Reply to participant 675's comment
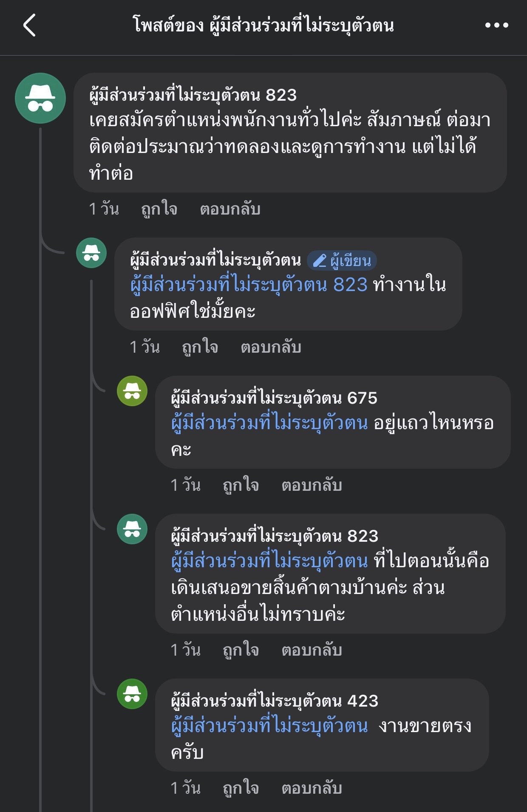The height and width of the screenshot is (812, 527). [312, 485]
